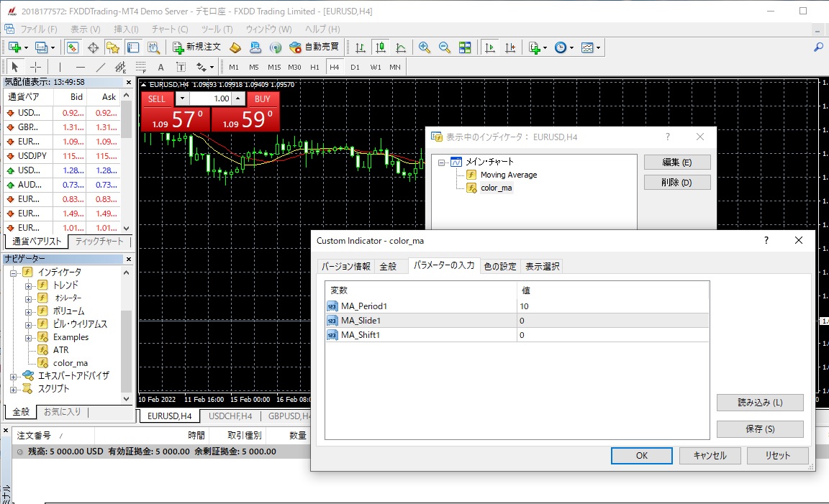Switch chart to D1 timeframe

tap(355, 67)
